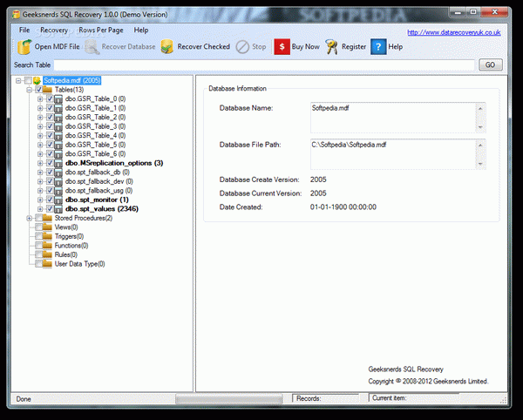Uncheck the Tables(13) folder checkbox

pyautogui.click(x=38, y=90)
